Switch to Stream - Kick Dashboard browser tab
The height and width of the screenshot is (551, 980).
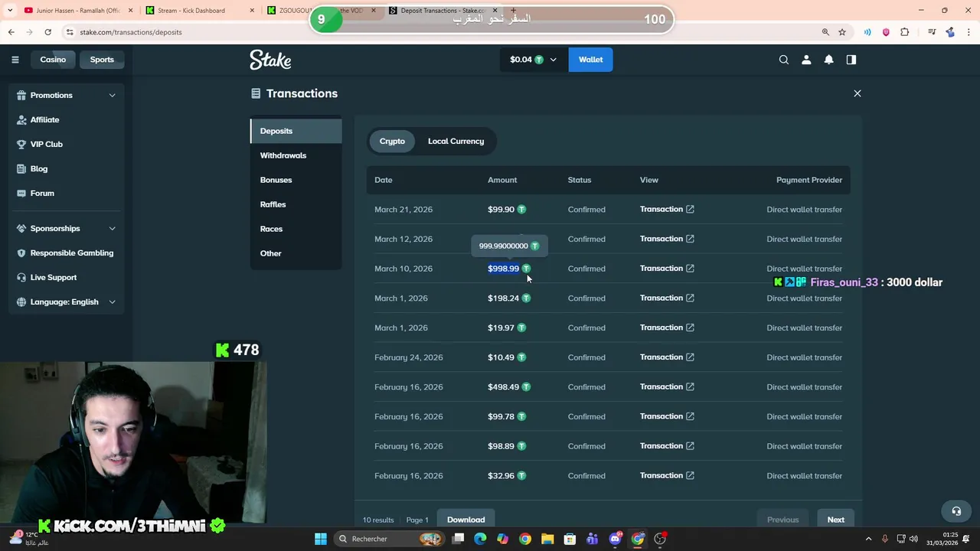pos(199,11)
